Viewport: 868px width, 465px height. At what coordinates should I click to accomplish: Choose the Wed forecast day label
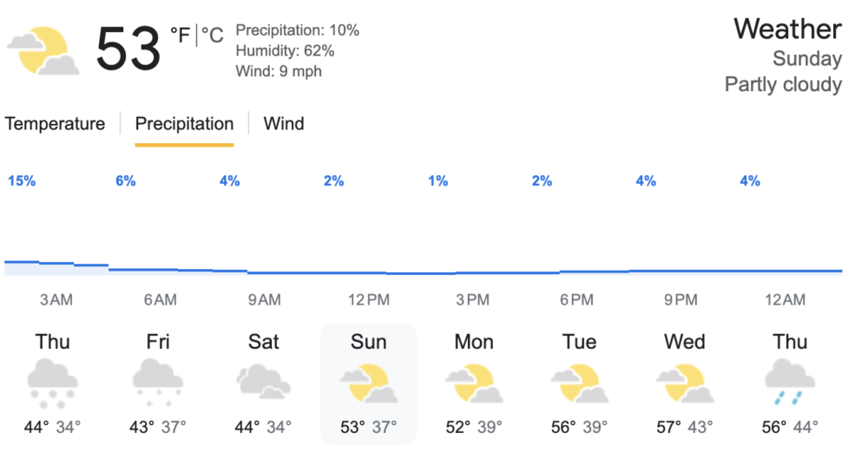[685, 342]
